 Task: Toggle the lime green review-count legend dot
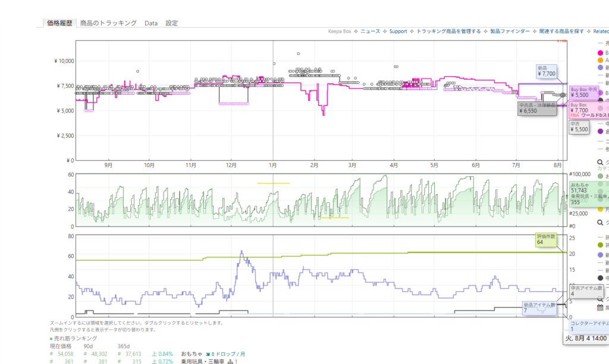click(x=601, y=245)
